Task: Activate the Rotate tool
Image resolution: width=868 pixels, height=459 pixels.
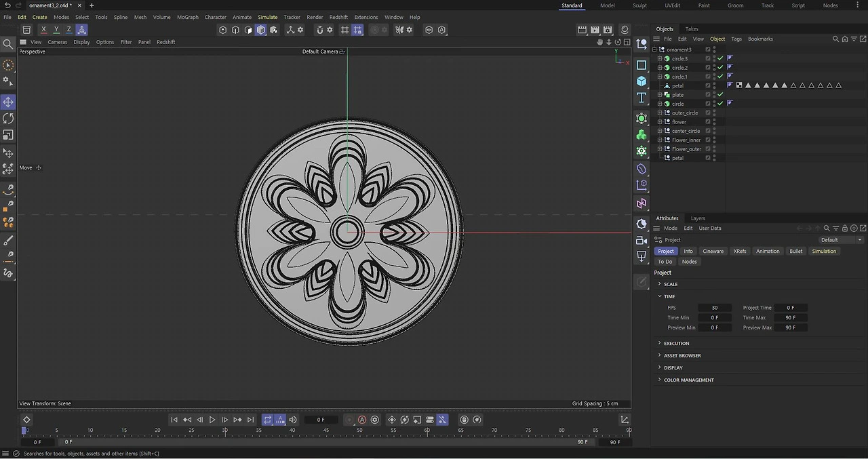Action: click(8, 119)
